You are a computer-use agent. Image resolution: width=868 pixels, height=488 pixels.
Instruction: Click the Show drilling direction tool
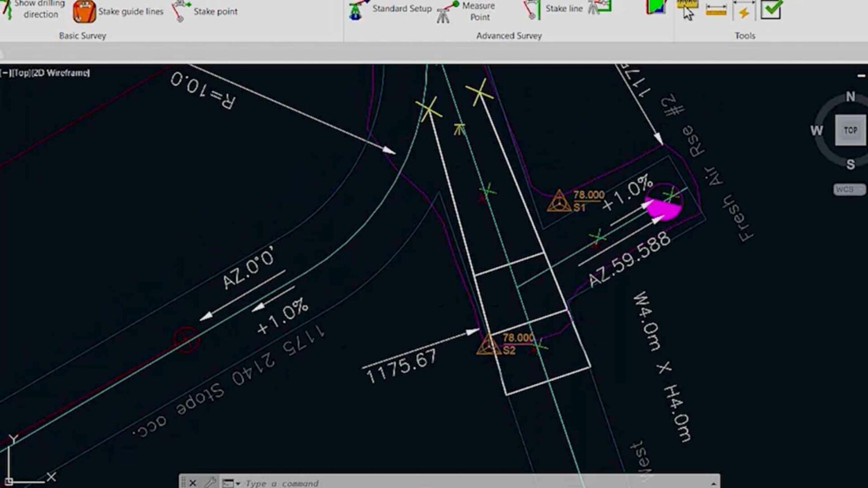pos(34,9)
